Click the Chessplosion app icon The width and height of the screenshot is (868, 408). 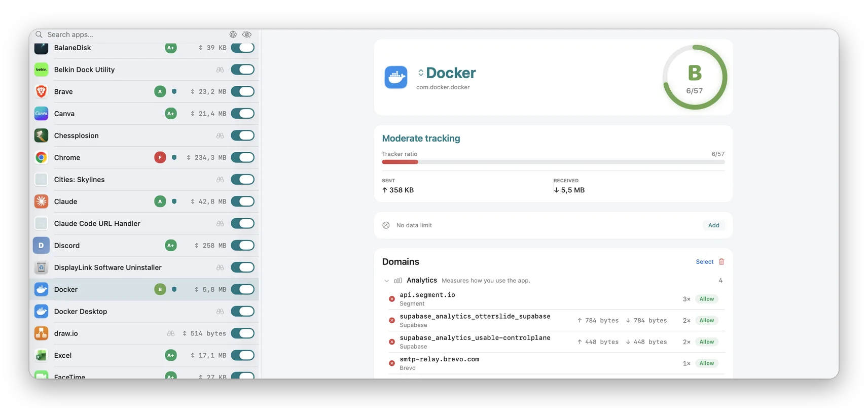[42, 135]
